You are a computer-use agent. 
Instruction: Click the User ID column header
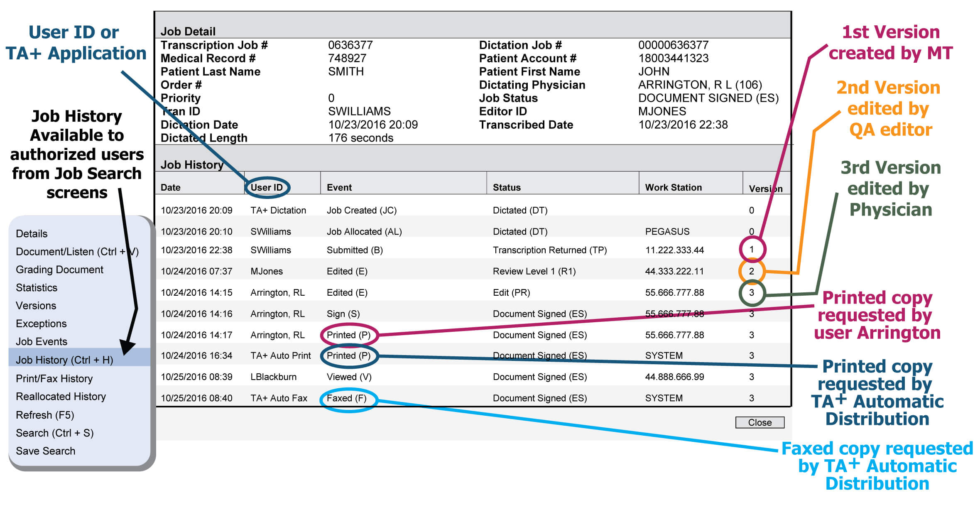[267, 187]
